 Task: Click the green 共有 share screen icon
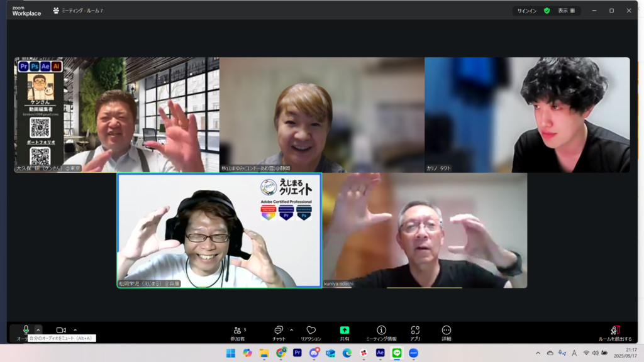(x=345, y=332)
